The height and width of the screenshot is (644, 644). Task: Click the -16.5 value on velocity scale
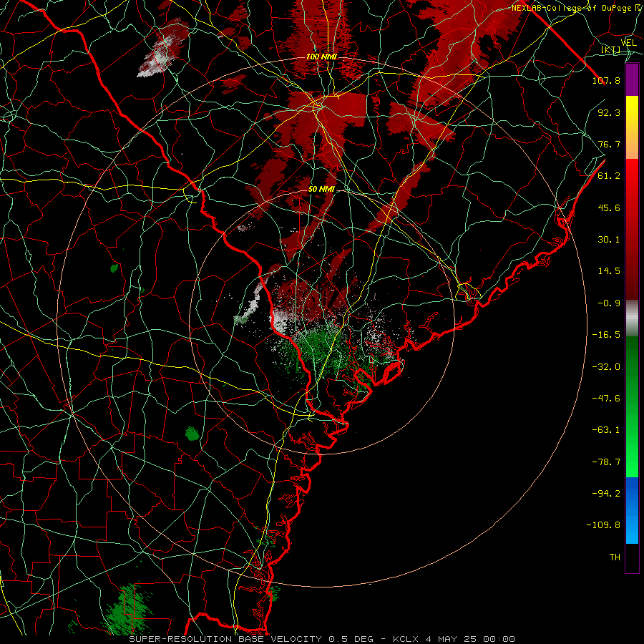coord(606,335)
